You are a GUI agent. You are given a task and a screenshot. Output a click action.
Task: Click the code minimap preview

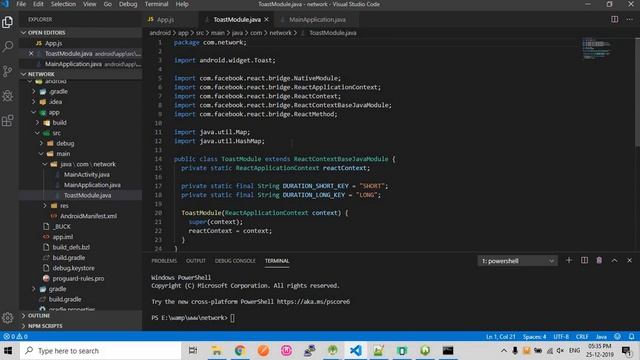[596, 48]
